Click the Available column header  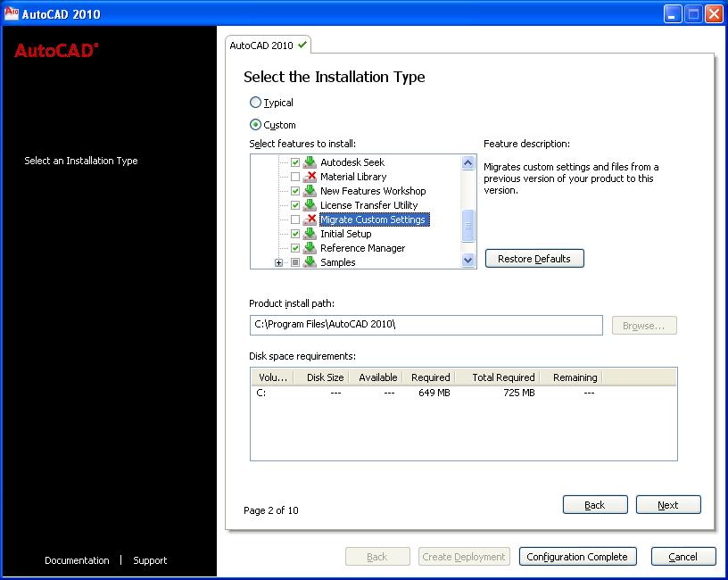(x=376, y=377)
